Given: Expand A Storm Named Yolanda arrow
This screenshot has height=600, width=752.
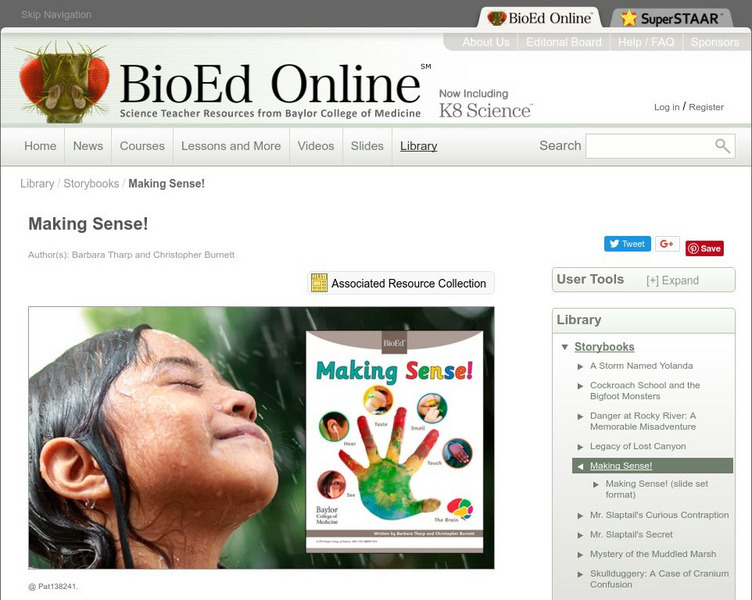Looking at the screenshot, I should click(580, 366).
